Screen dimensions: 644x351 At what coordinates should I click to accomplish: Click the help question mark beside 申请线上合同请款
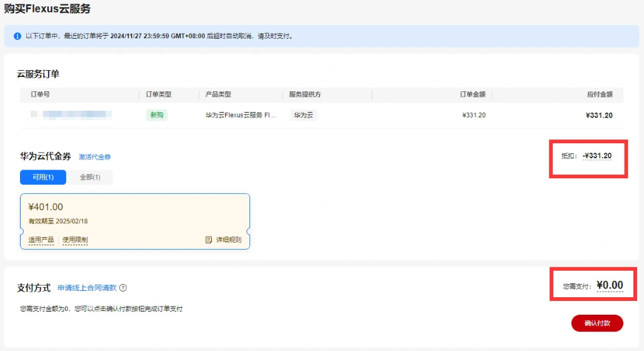pos(123,288)
